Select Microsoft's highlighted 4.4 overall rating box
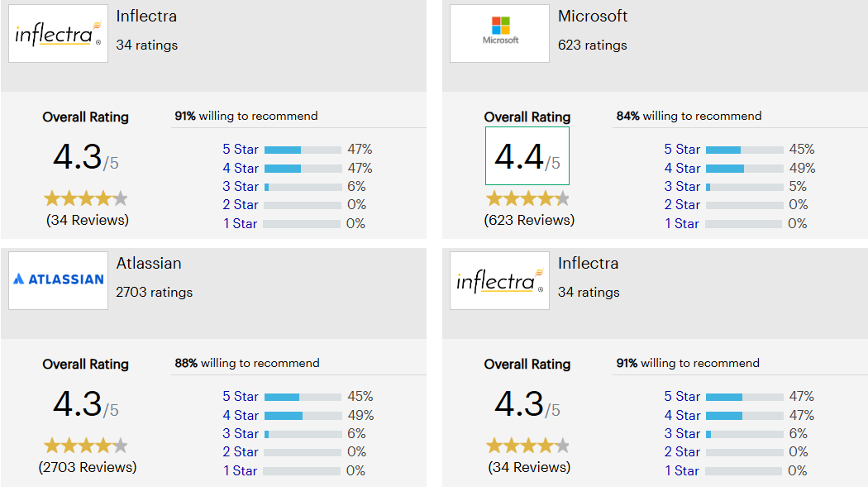 [527, 155]
